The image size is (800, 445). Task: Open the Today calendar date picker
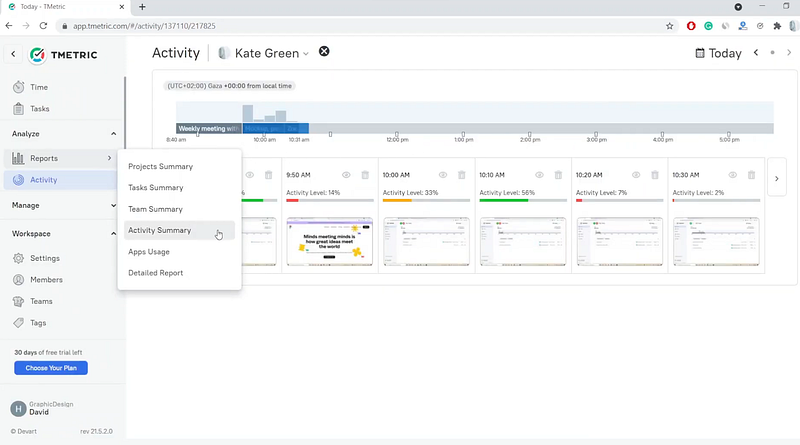[718, 53]
